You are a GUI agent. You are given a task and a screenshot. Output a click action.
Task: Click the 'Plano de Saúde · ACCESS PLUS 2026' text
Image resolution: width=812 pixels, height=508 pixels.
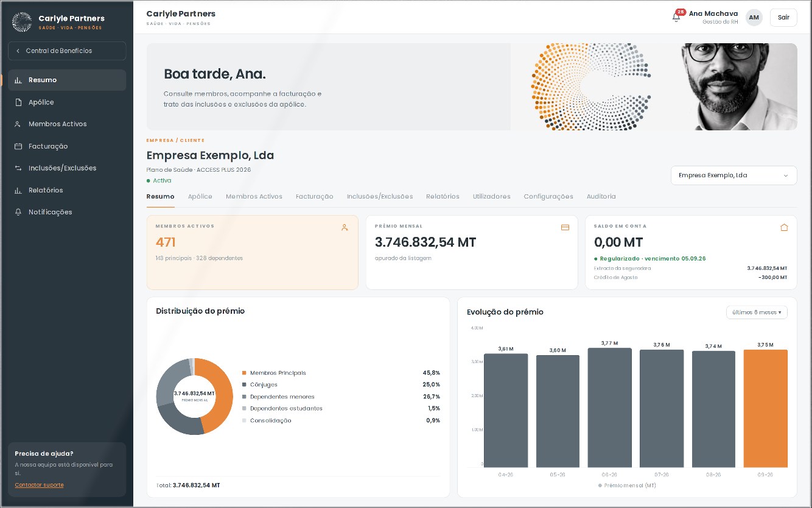coord(198,170)
